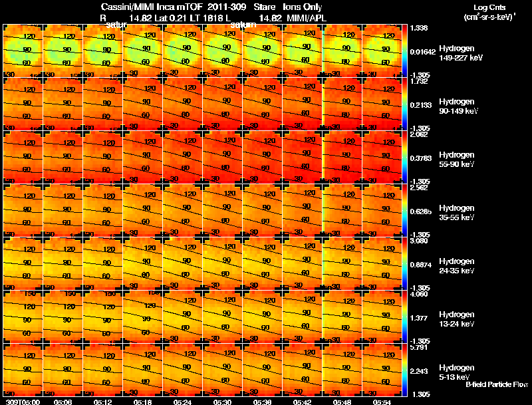Image resolution: width=532 pixels, height=405 pixels.
Task: Click the 05:30 time label on the axis
Action: [222, 402]
